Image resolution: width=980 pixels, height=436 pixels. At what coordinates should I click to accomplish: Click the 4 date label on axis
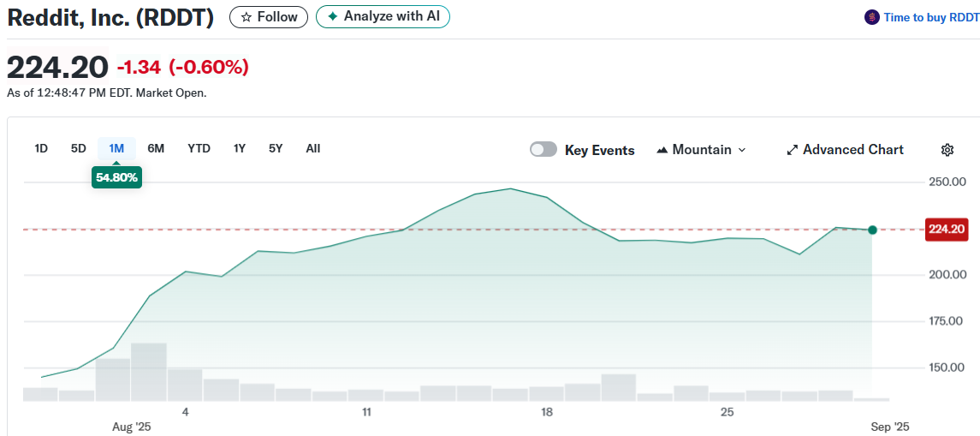[185, 412]
